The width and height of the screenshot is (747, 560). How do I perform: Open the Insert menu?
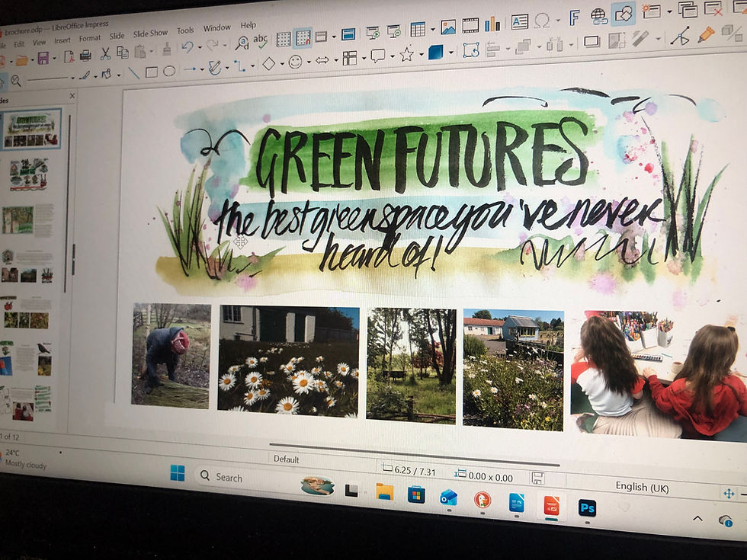(x=62, y=40)
